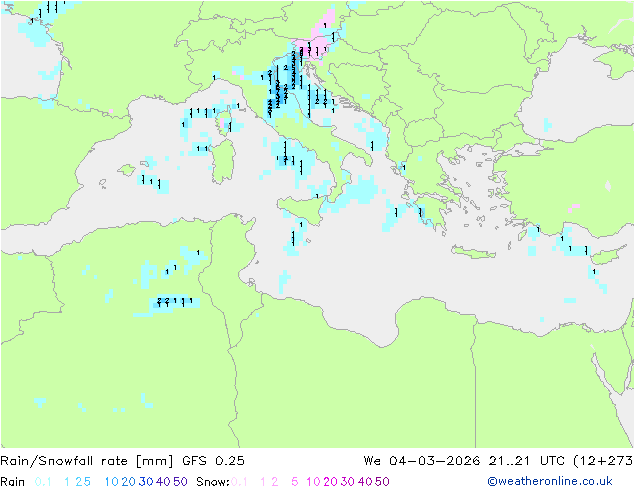Click the rain legend value 0.1
Screen dimensions: 634x490
(43, 482)
